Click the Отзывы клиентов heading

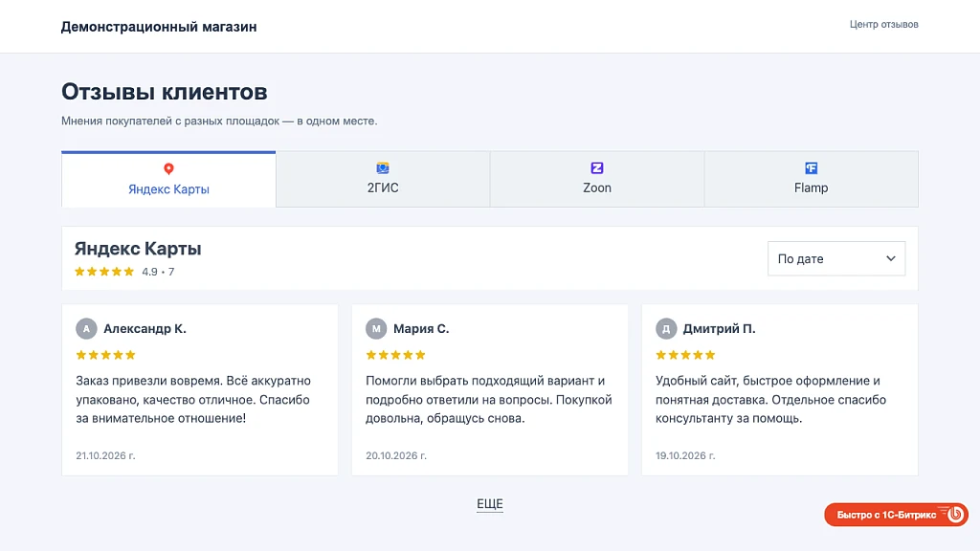point(165,92)
